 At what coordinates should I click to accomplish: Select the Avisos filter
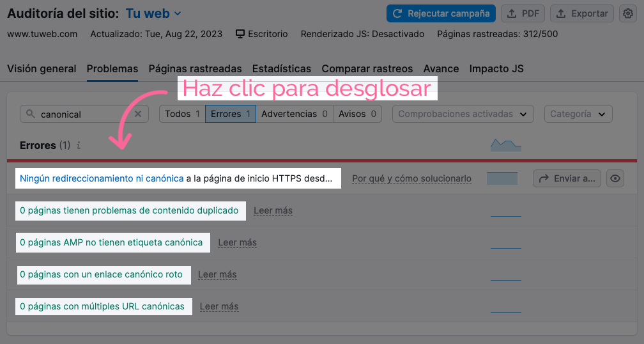(357, 114)
